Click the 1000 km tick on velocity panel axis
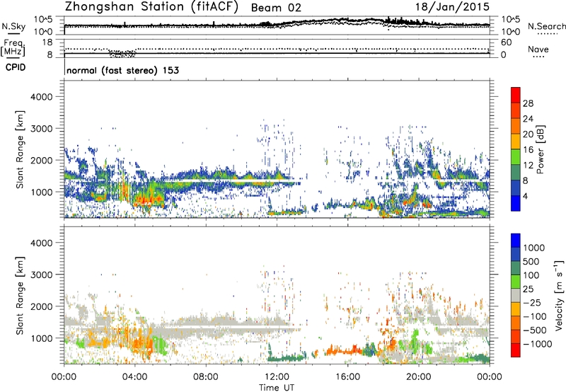The image size is (566, 392). [41, 338]
